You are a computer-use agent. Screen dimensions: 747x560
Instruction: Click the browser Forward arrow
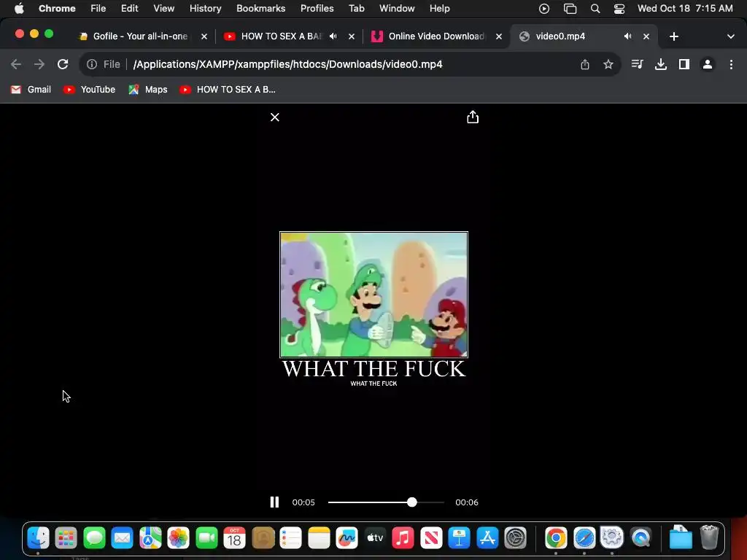point(39,64)
